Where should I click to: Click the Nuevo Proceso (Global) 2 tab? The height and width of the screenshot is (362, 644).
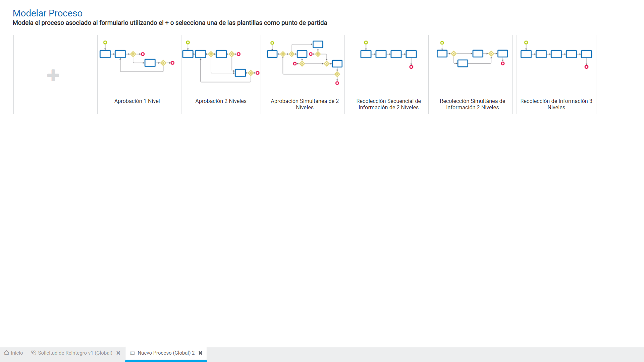tap(166, 353)
